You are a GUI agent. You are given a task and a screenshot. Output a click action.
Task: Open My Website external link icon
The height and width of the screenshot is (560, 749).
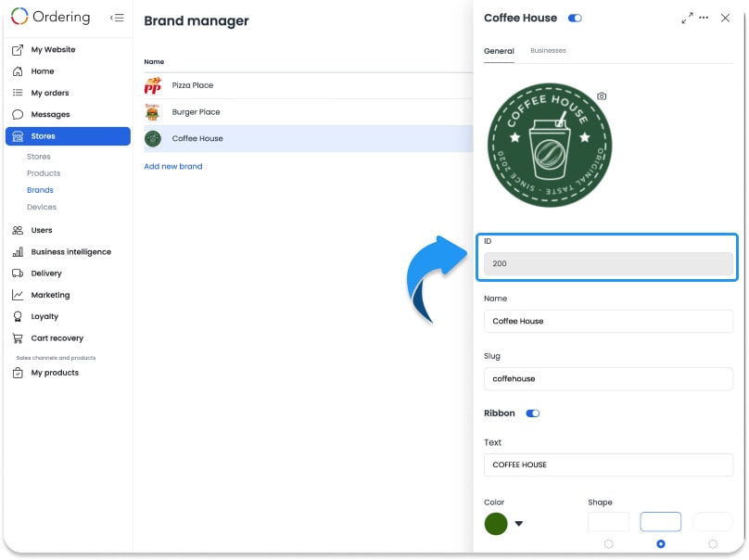click(18, 50)
